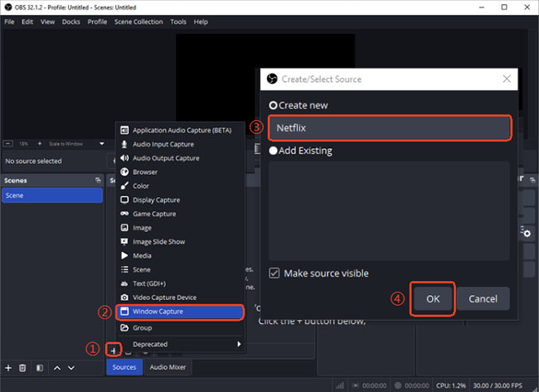
Task: Open the File menu
Action: pyautogui.click(x=9, y=22)
